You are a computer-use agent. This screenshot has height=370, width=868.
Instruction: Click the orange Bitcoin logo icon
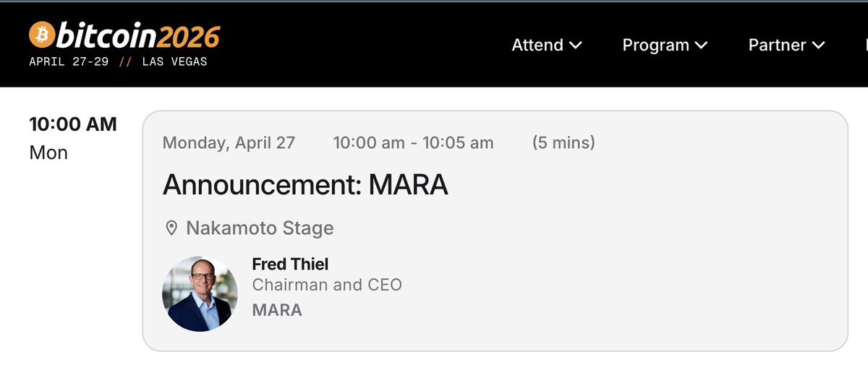[41, 34]
